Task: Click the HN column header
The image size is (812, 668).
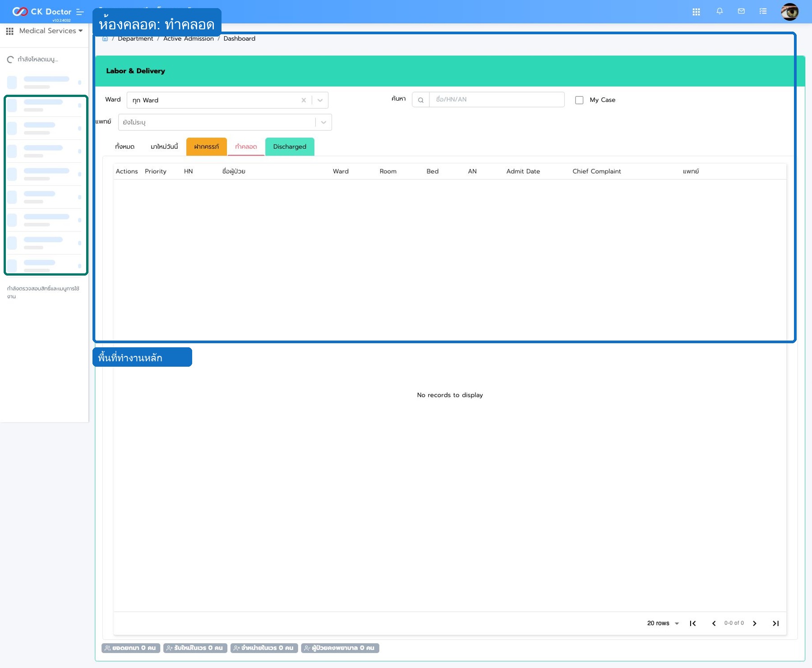Action: [x=189, y=171]
